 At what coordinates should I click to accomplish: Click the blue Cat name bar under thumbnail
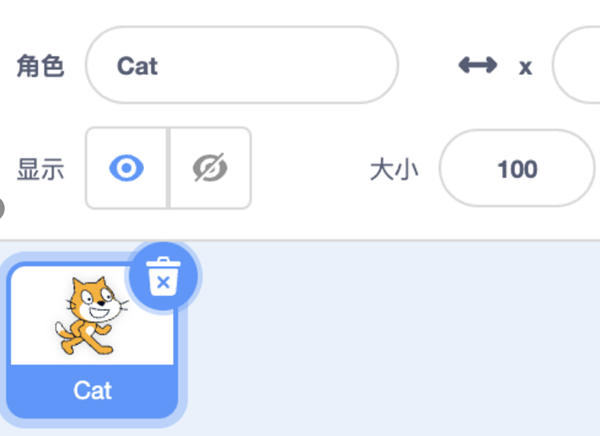click(92, 390)
